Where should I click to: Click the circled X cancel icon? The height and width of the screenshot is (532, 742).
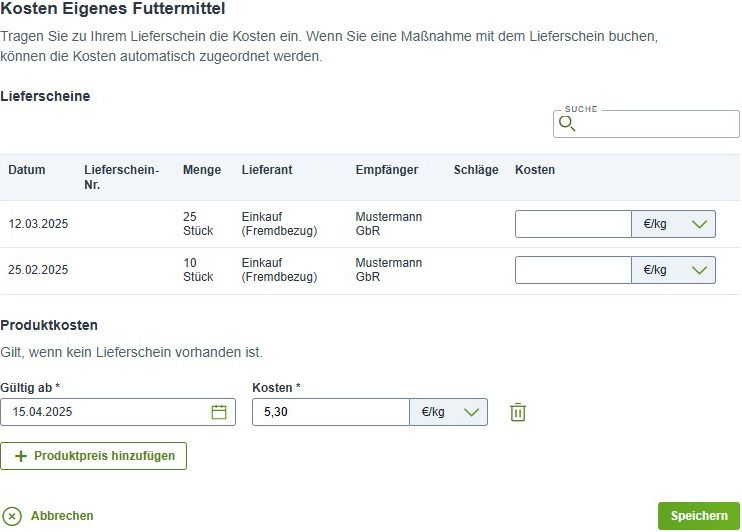click(12, 516)
